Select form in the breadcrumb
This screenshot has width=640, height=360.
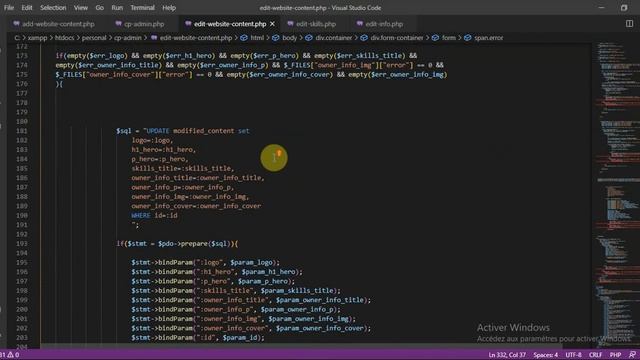(x=449, y=38)
